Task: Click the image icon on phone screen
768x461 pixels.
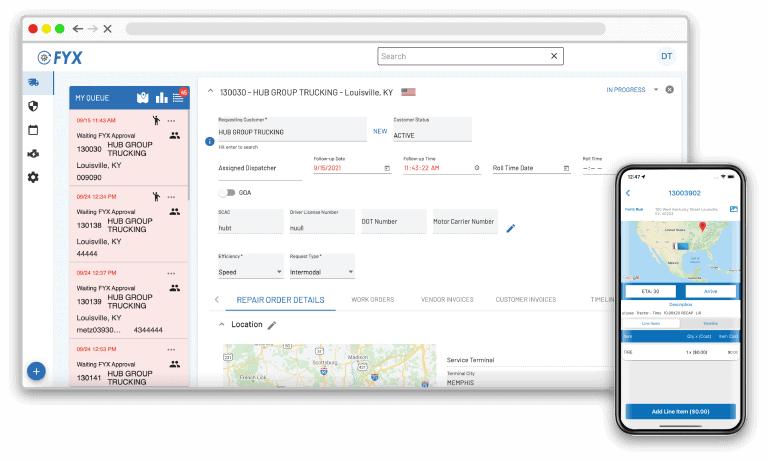Action: [734, 209]
